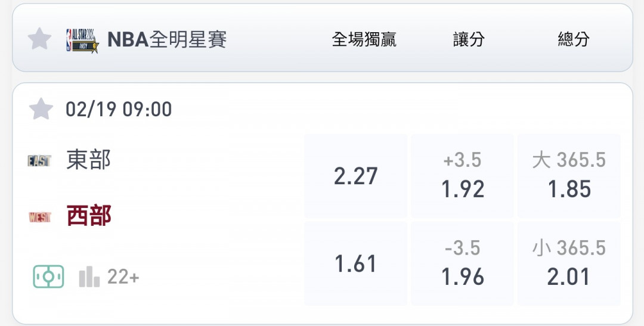Favorite the NBA全明星賽 league with star icon
644x326 pixels.
tap(39, 39)
